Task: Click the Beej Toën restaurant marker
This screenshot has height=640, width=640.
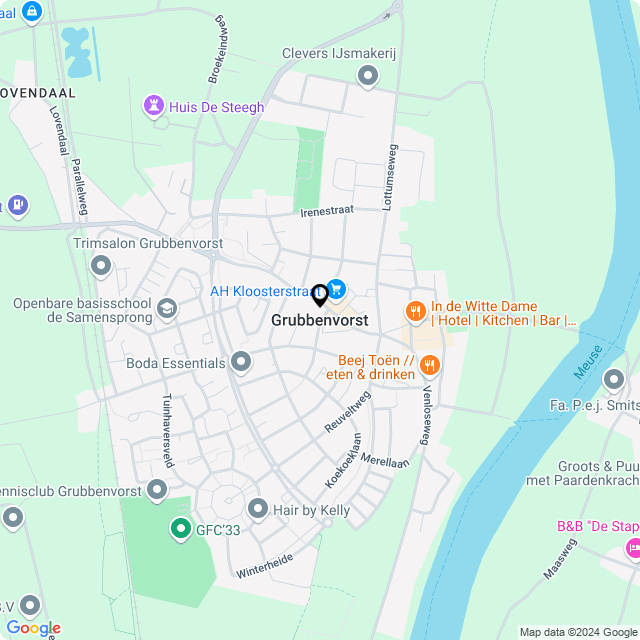Action: (x=429, y=366)
